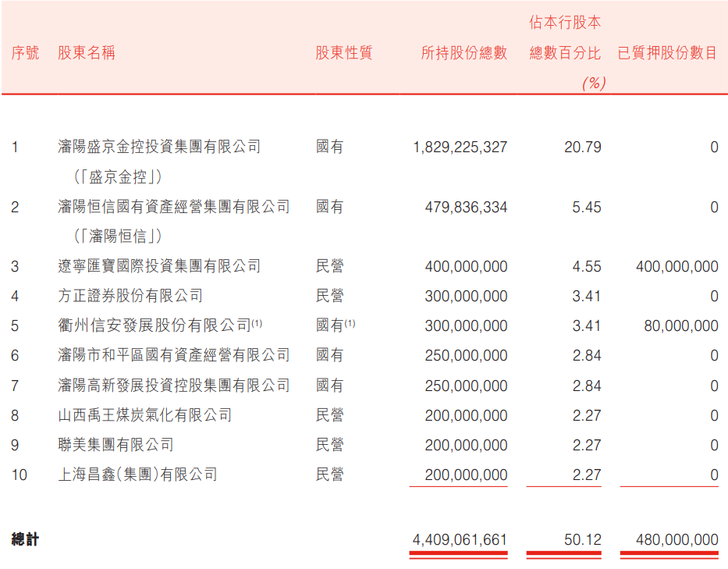The height and width of the screenshot is (569, 728).
Task: Click 山西禹王's share count 200,000,000
Action: click(x=466, y=416)
